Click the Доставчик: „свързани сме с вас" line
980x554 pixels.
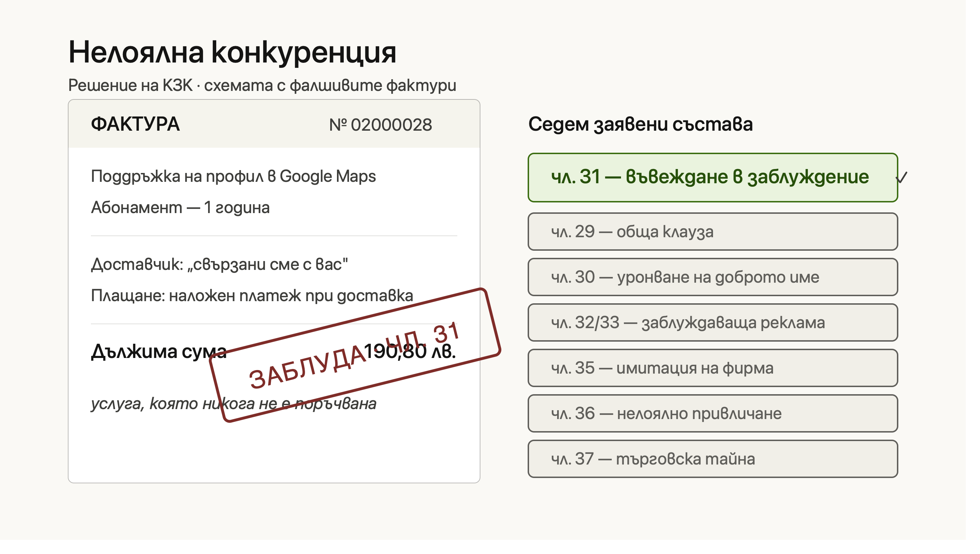(219, 265)
